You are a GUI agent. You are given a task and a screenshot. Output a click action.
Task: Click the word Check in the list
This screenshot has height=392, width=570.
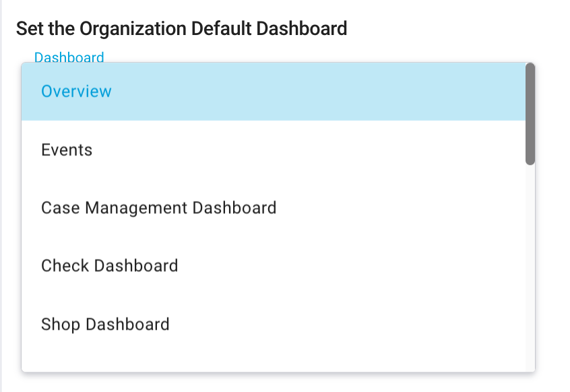tap(65, 265)
